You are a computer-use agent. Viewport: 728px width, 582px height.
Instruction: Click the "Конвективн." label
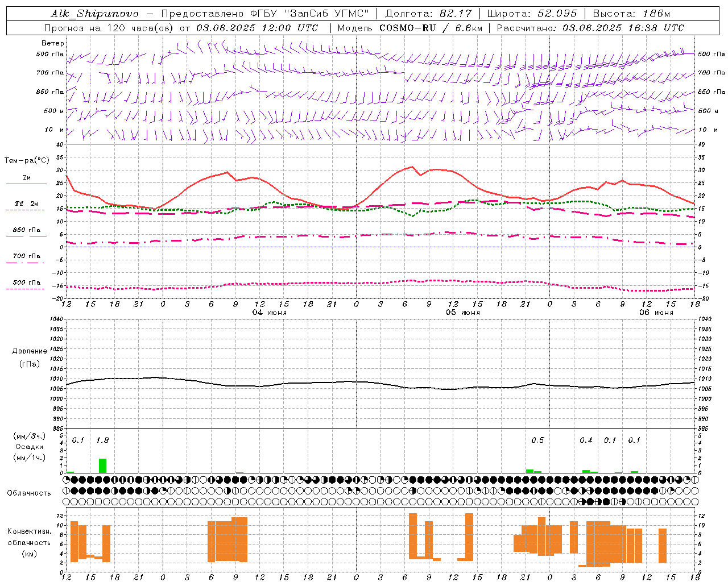tap(29, 531)
